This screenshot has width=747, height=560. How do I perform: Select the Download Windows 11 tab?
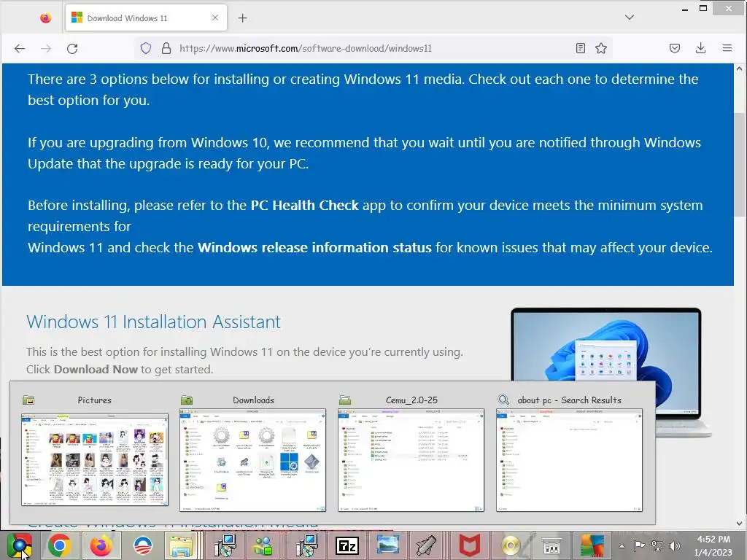146,18
